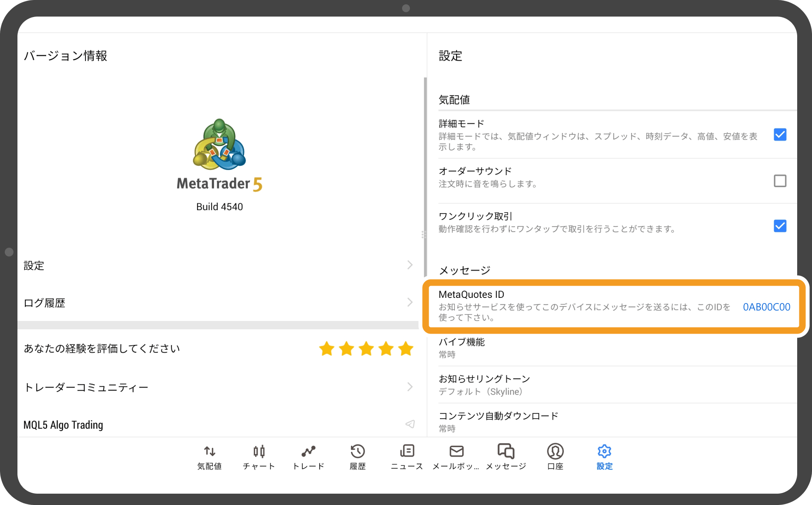Click the 気配値 section header
This screenshot has height=505, width=812.
click(454, 100)
